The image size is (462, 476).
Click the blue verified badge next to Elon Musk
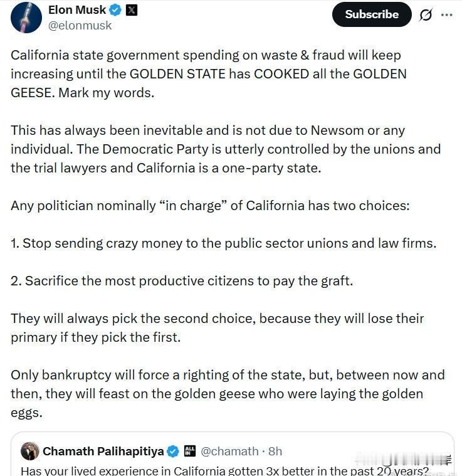[116, 10]
